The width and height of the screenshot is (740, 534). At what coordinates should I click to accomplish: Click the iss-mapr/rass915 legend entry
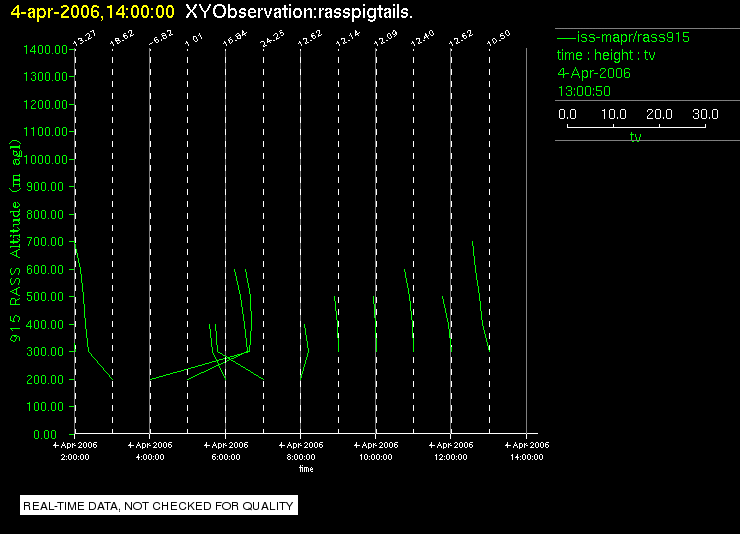(x=623, y=37)
